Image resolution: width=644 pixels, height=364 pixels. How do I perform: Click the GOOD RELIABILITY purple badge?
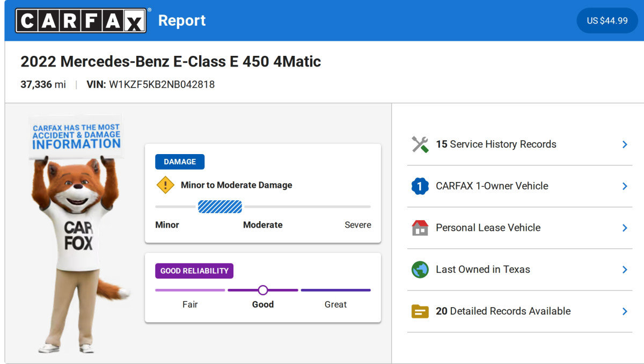point(194,271)
